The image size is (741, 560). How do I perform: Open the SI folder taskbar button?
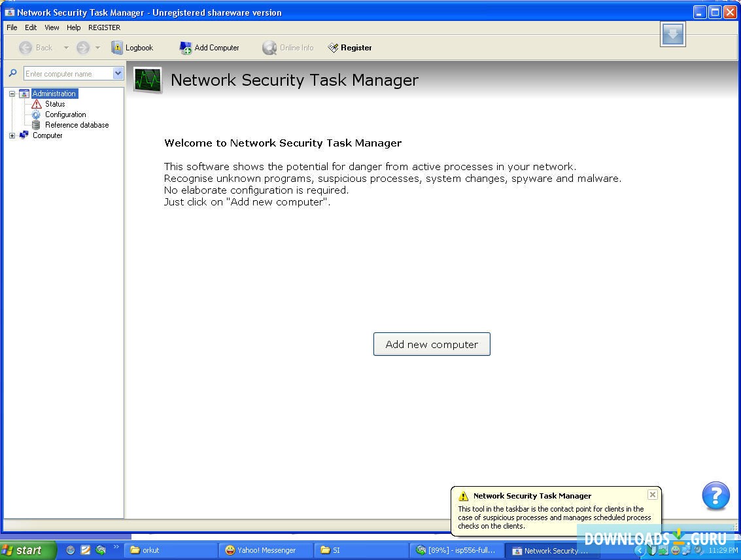(362, 550)
